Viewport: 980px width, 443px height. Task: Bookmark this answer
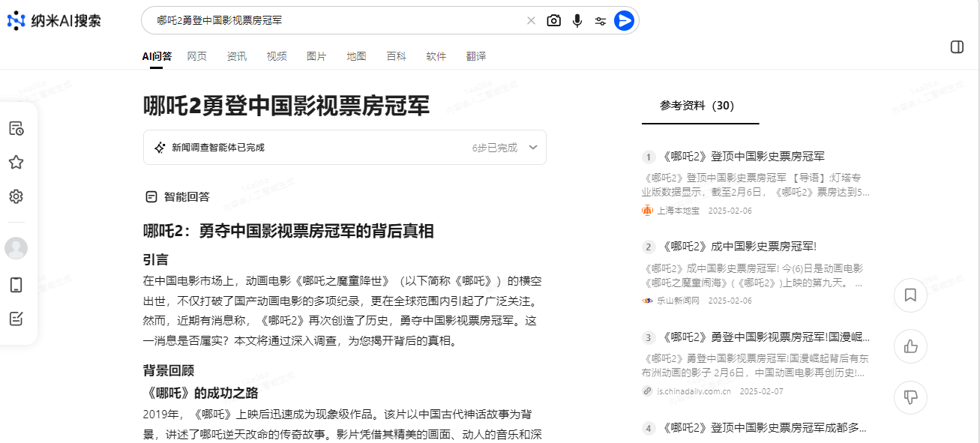[x=910, y=295]
